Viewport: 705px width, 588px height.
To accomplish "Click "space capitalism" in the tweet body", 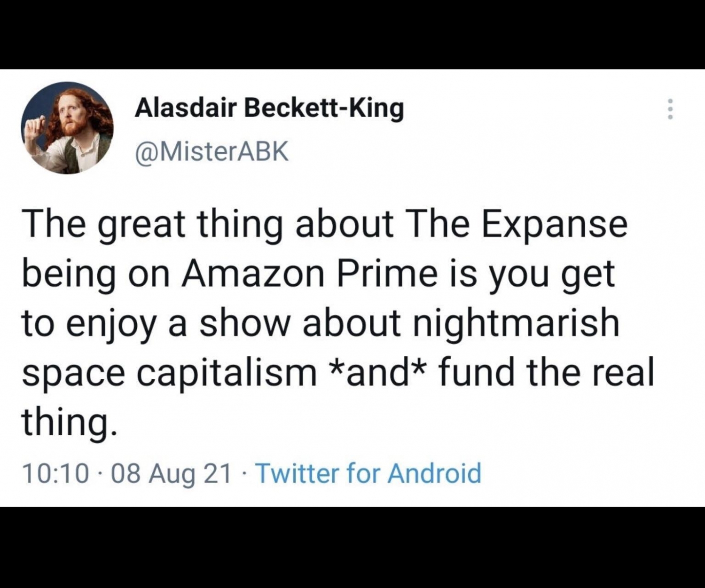I will coord(169,372).
